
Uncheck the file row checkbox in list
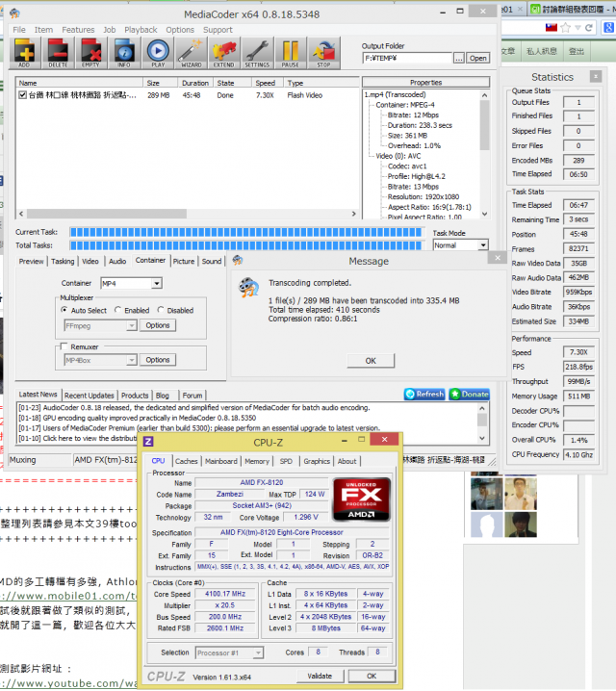click(x=22, y=94)
